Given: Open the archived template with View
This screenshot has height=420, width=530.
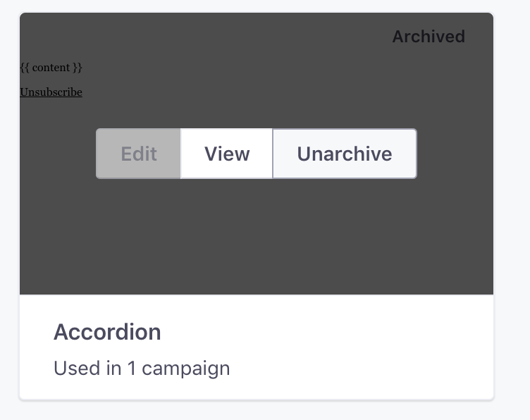Looking at the screenshot, I should point(226,154).
